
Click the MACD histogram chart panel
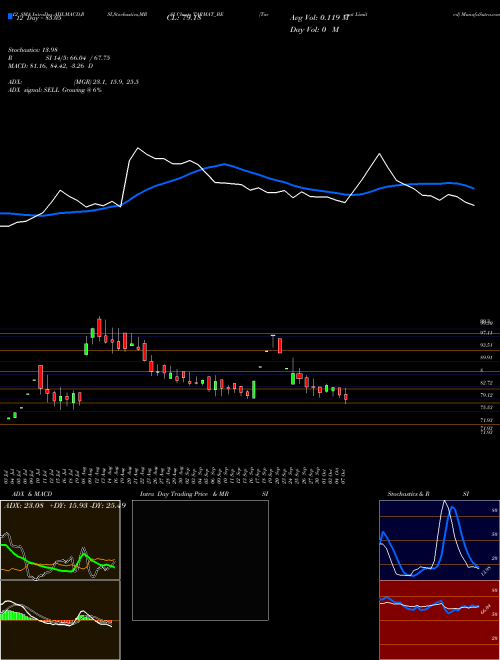pyautogui.click(x=60, y=620)
